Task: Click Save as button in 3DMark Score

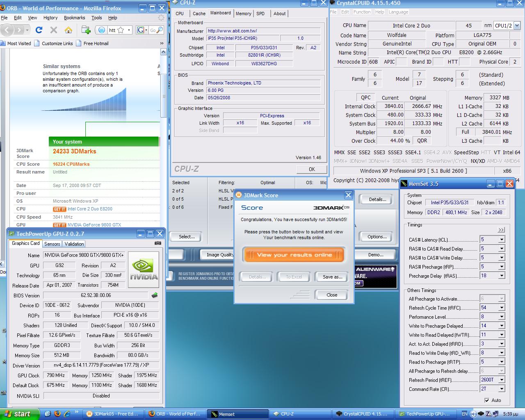Action: (332, 277)
